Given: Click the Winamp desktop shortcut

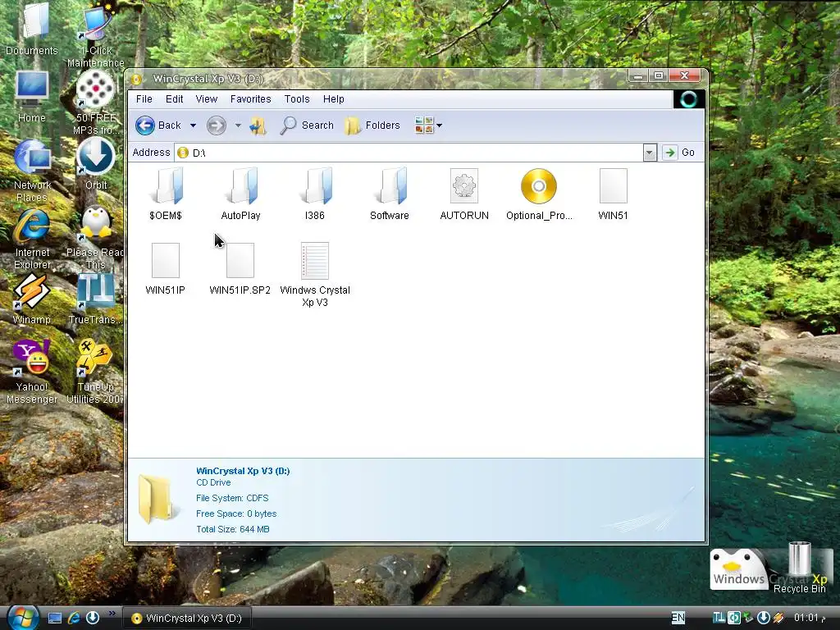Looking at the screenshot, I should click(x=32, y=299).
